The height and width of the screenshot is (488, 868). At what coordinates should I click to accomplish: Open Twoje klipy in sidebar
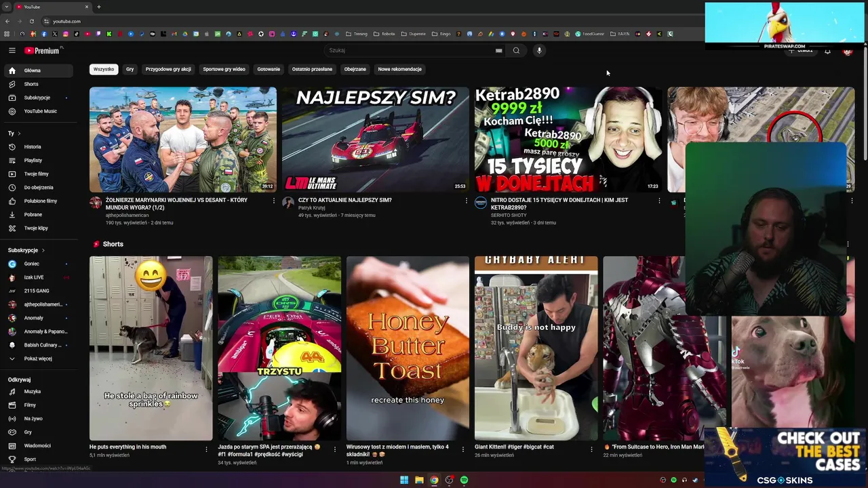coord(39,228)
